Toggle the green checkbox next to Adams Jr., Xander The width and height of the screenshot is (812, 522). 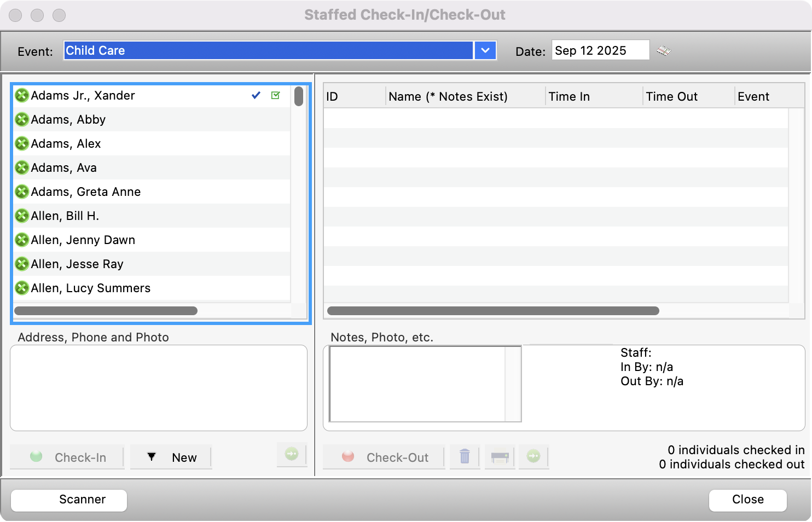click(x=275, y=95)
